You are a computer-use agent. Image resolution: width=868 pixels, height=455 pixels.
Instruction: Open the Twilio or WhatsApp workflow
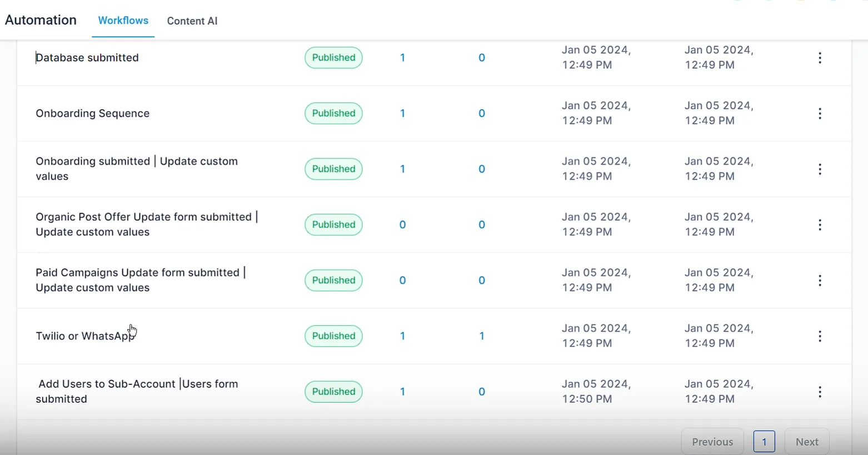pos(85,336)
